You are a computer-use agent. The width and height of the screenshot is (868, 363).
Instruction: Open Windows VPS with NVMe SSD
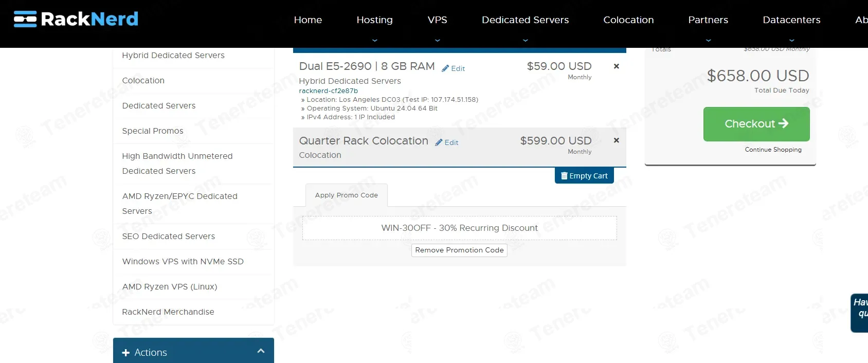(x=193, y=262)
